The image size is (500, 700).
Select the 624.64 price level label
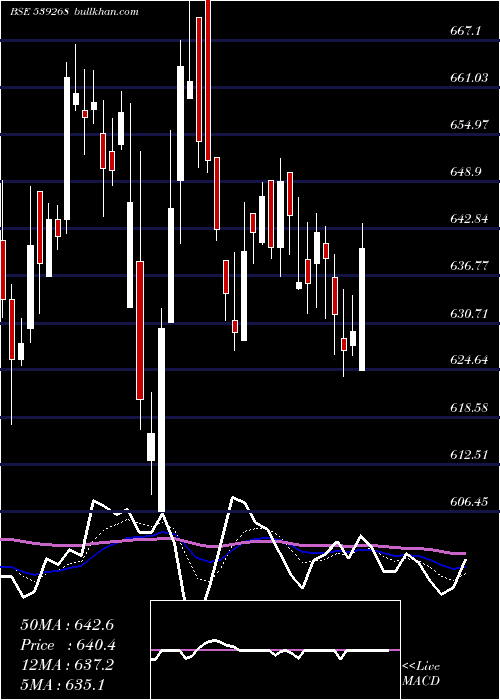(x=469, y=360)
